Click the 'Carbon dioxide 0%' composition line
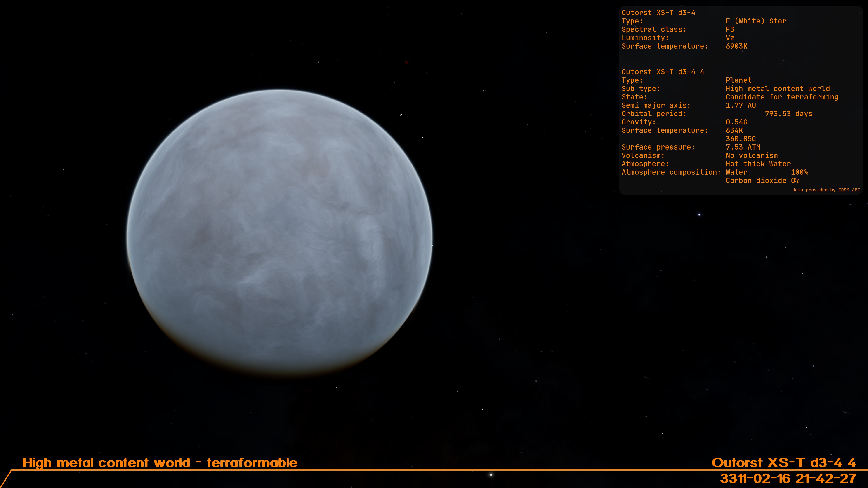The width and height of the screenshot is (868, 488). [x=762, y=181]
